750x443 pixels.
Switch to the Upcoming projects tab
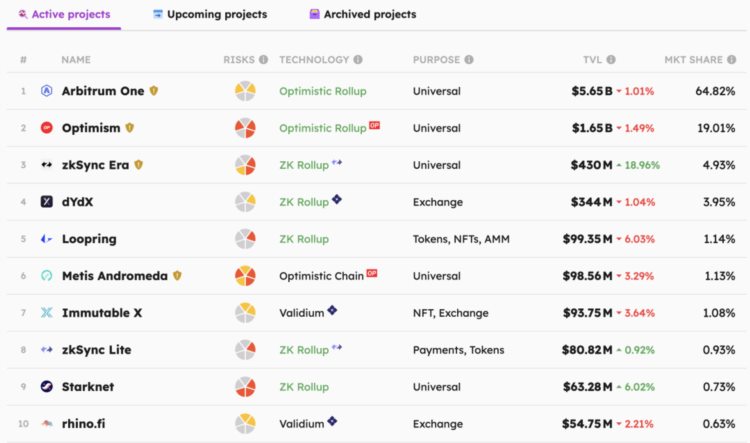tap(210, 15)
